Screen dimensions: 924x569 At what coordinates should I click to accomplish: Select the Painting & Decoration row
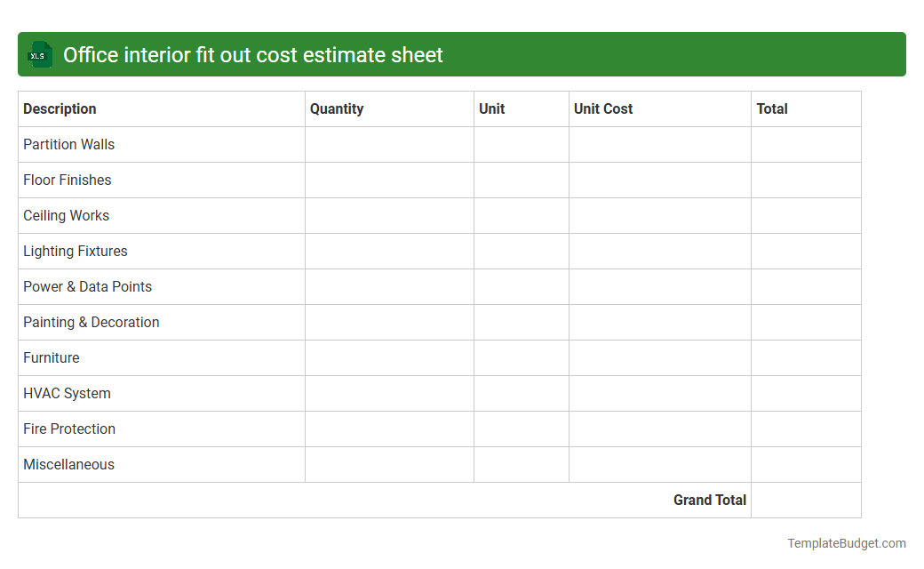[x=91, y=322]
